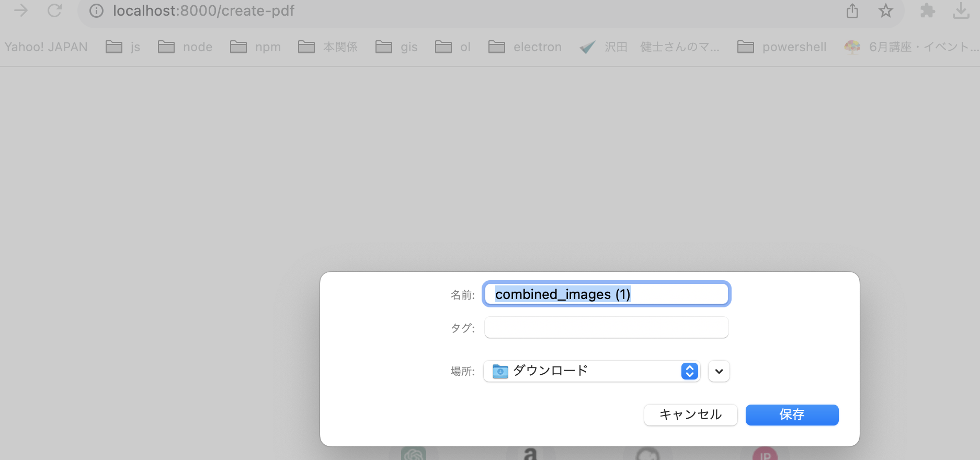This screenshot has width=980, height=460.
Task: Click the localhost:8000/create-pdf address text
Action: click(203, 11)
